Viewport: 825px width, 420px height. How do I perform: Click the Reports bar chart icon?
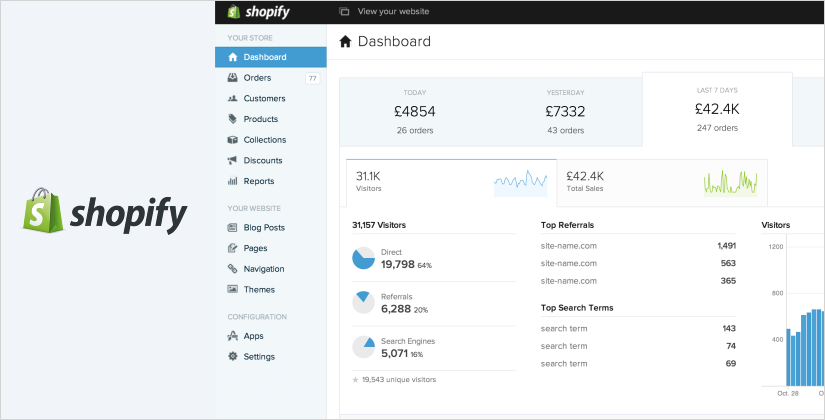point(232,181)
